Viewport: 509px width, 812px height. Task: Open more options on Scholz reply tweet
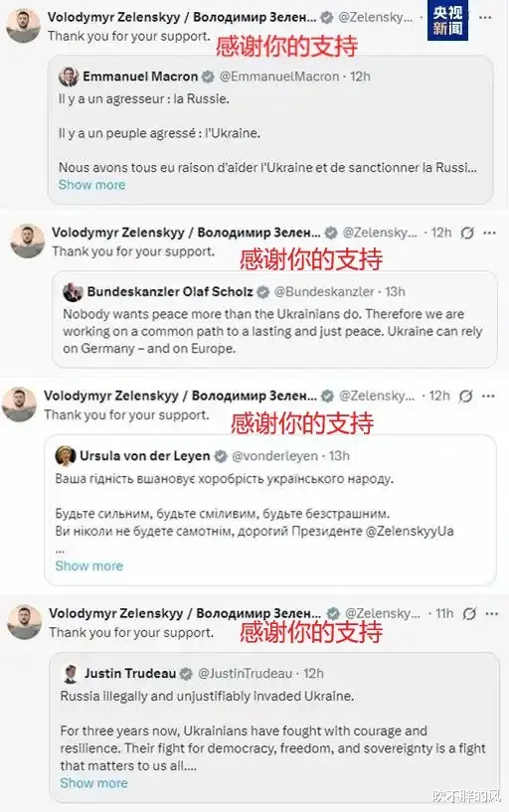pyautogui.click(x=489, y=233)
